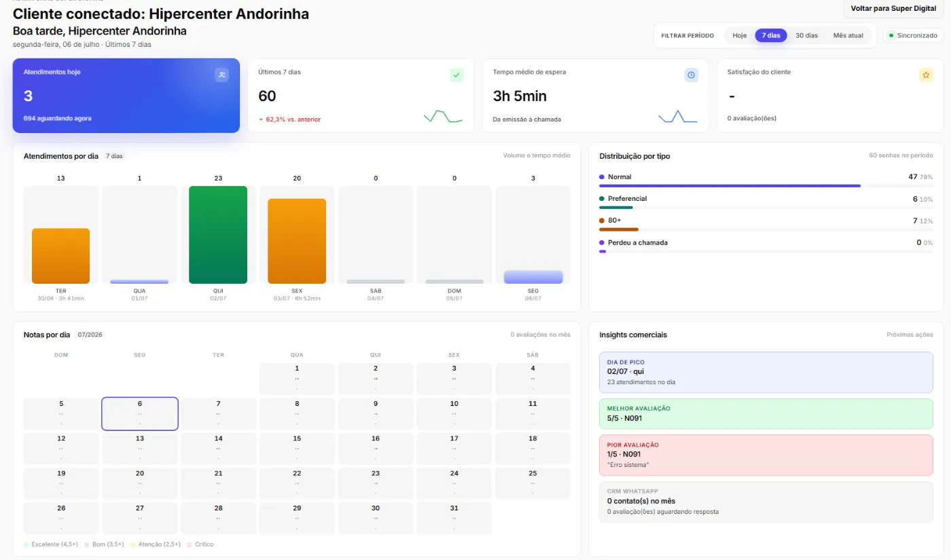The width and height of the screenshot is (951, 560).
Task: Open the CRM WhatsApp insight card
Action: click(x=766, y=502)
